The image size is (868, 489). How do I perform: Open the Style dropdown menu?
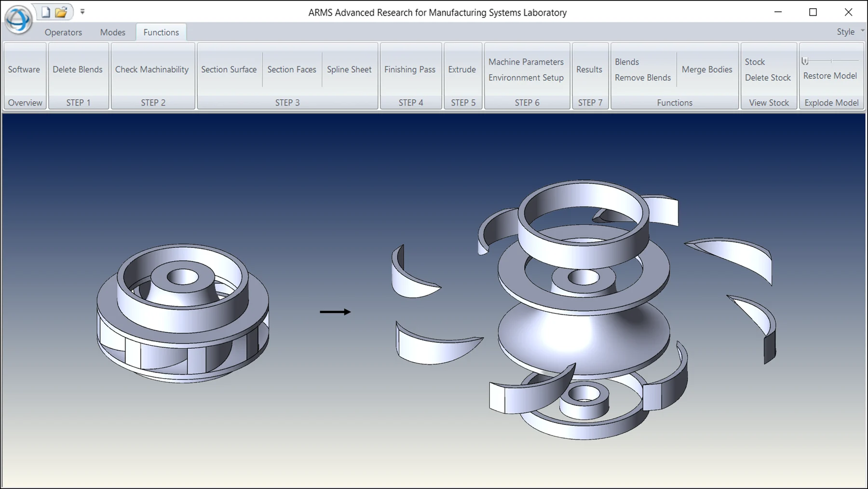[x=850, y=32]
